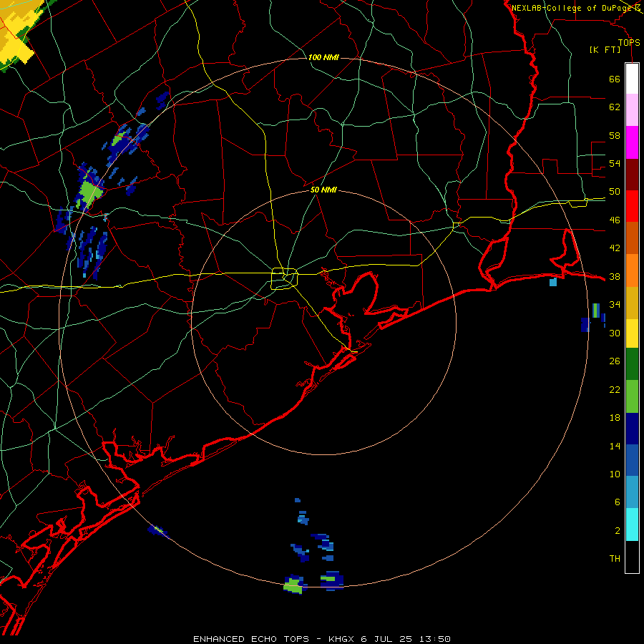Click the [K FT] legend units label
This screenshot has width=644, height=644.
[x=605, y=49]
